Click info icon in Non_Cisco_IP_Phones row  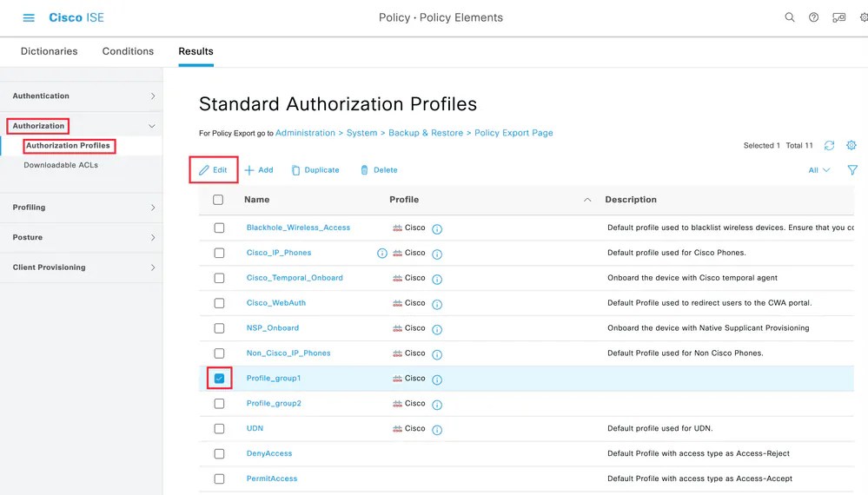(437, 354)
